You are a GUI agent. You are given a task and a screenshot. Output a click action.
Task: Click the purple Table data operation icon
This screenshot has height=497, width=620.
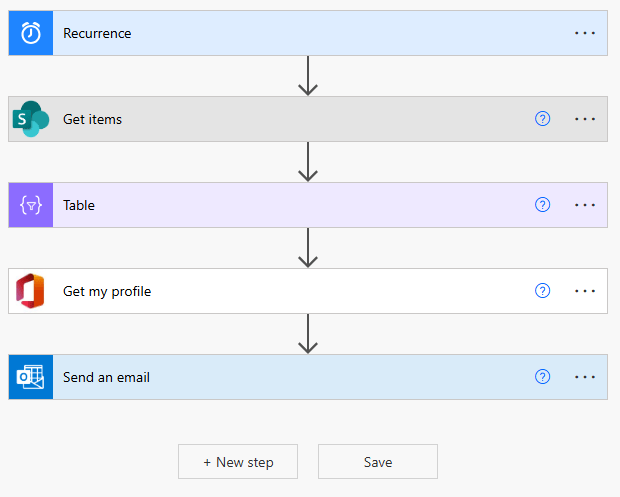pos(31,205)
